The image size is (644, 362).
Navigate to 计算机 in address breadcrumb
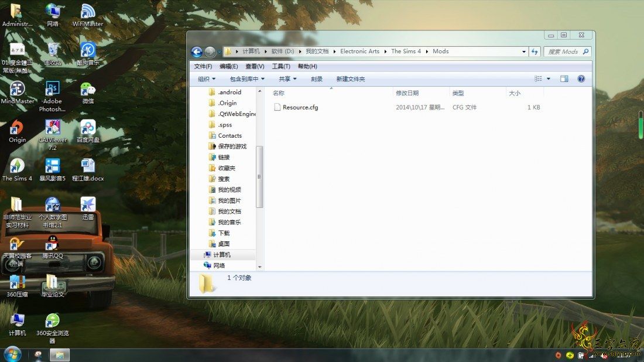point(251,52)
